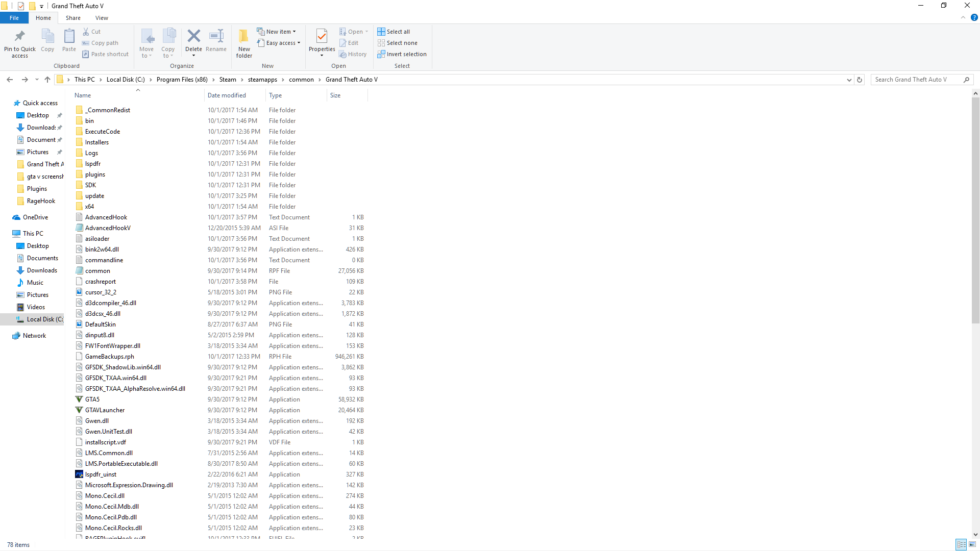
Task: Select the GTA5 application file
Action: click(92, 399)
